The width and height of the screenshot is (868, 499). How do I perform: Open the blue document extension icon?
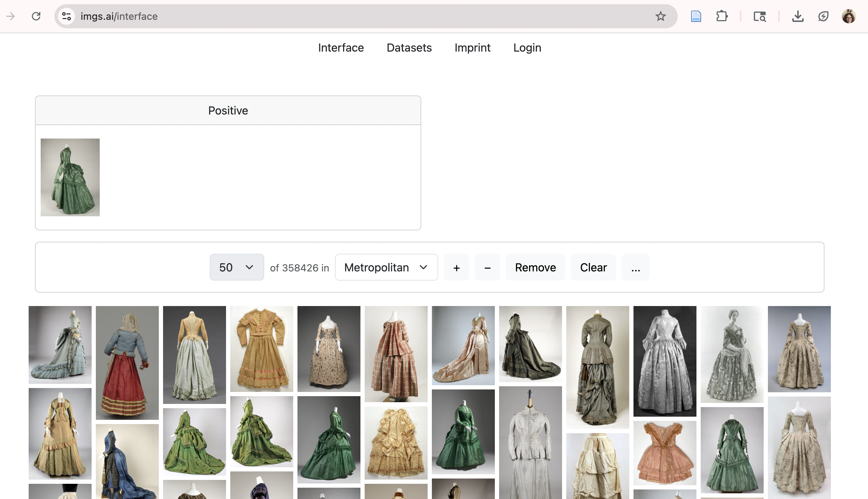(696, 16)
